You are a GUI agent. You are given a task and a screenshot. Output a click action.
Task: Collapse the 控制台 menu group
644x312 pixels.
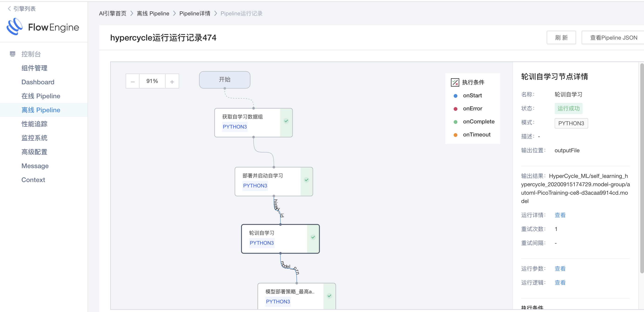(31, 54)
